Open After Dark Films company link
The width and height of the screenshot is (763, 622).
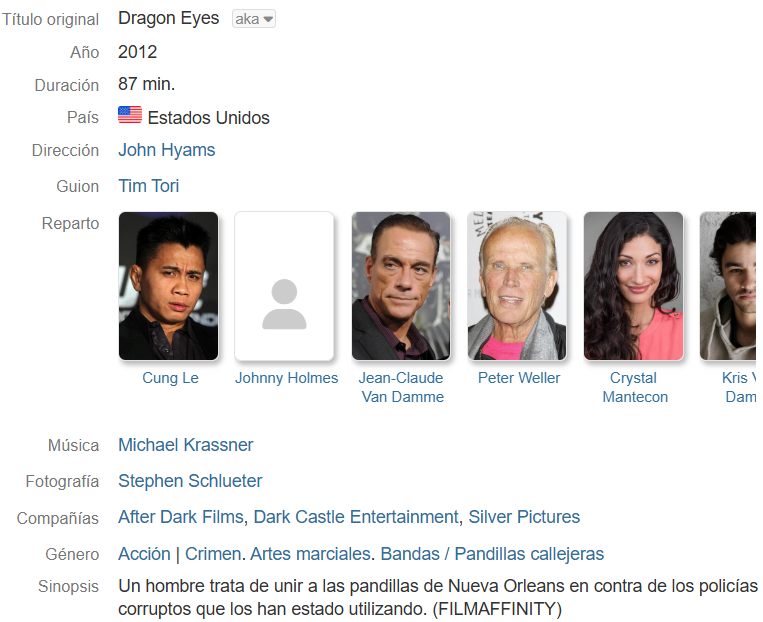(181, 517)
